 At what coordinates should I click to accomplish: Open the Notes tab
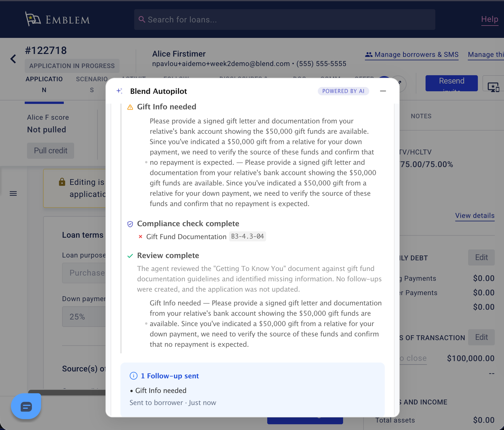pos(421,116)
